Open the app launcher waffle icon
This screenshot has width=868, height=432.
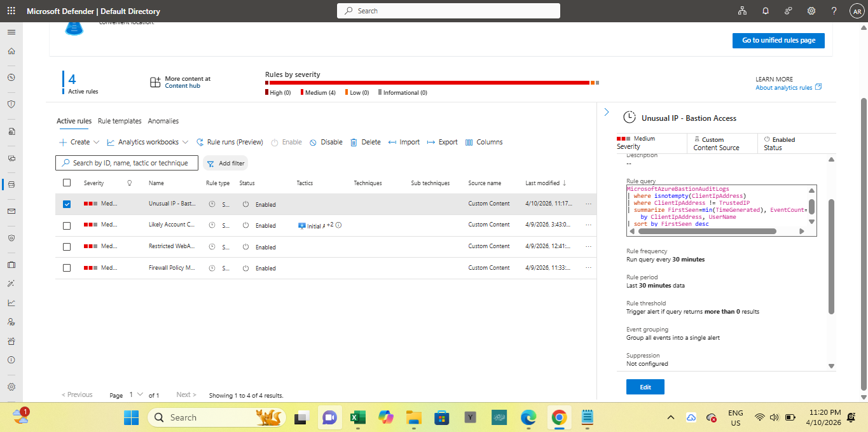[11, 11]
